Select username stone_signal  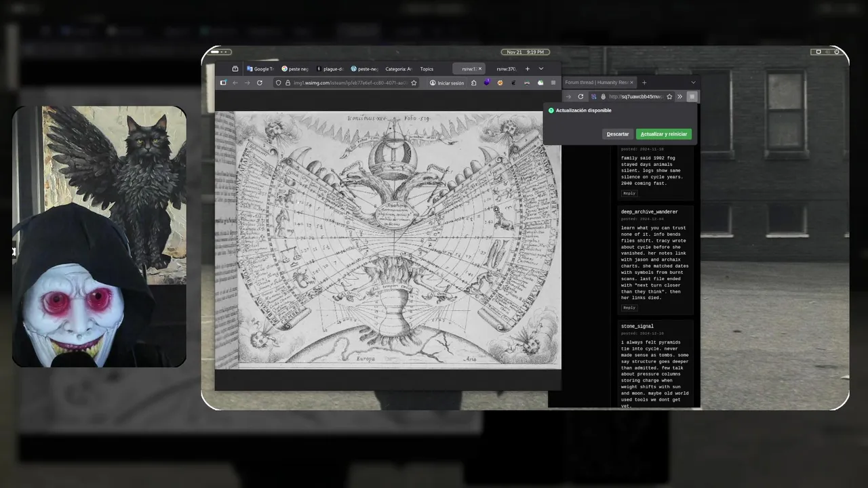coord(637,327)
